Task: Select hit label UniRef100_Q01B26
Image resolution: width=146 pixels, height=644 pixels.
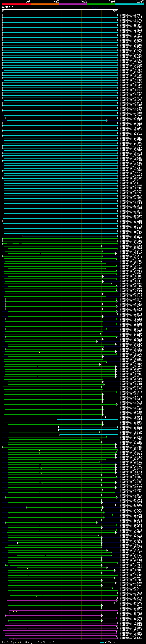Action: (x=131, y=118)
